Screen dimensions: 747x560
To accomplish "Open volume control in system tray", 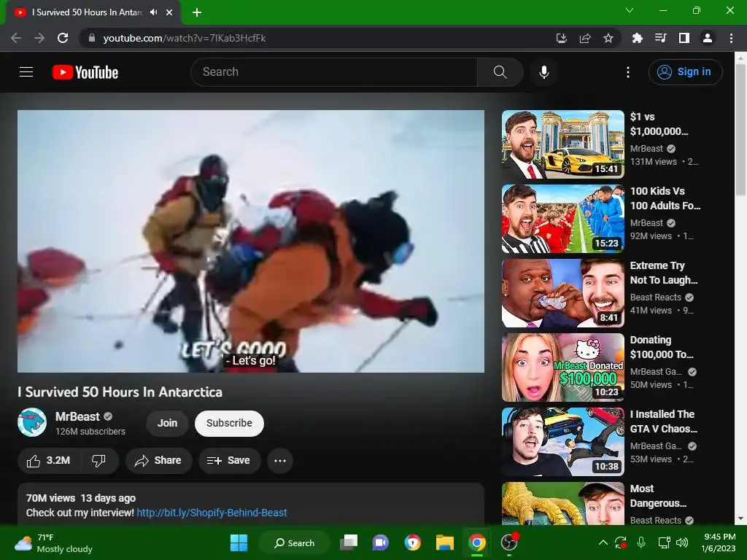I will 682,542.
